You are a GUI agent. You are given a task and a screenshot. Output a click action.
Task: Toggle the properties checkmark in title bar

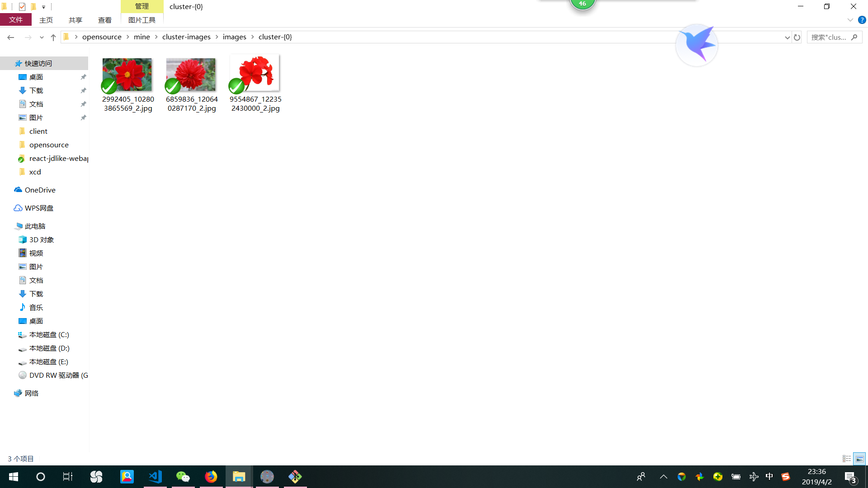22,6
